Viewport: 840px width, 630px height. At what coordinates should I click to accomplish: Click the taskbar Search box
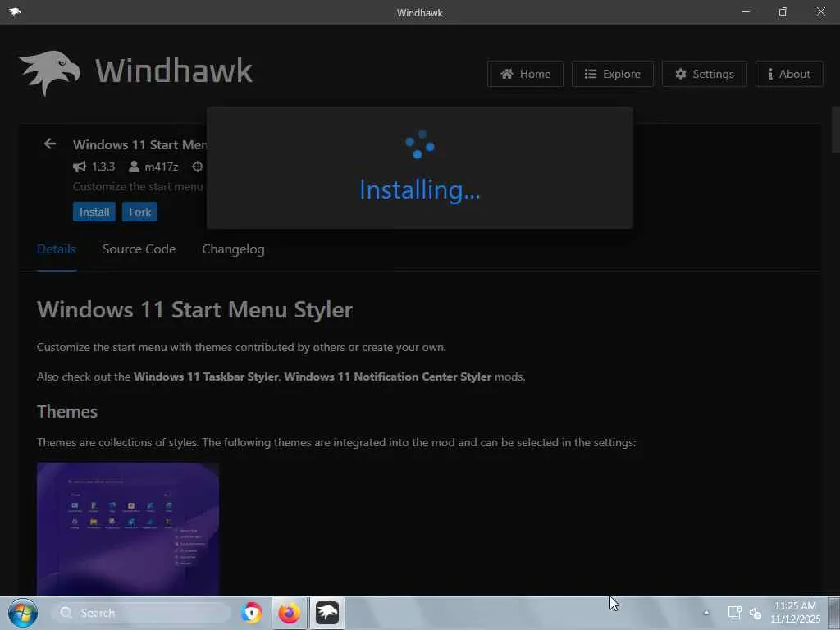pyautogui.click(x=141, y=613)
